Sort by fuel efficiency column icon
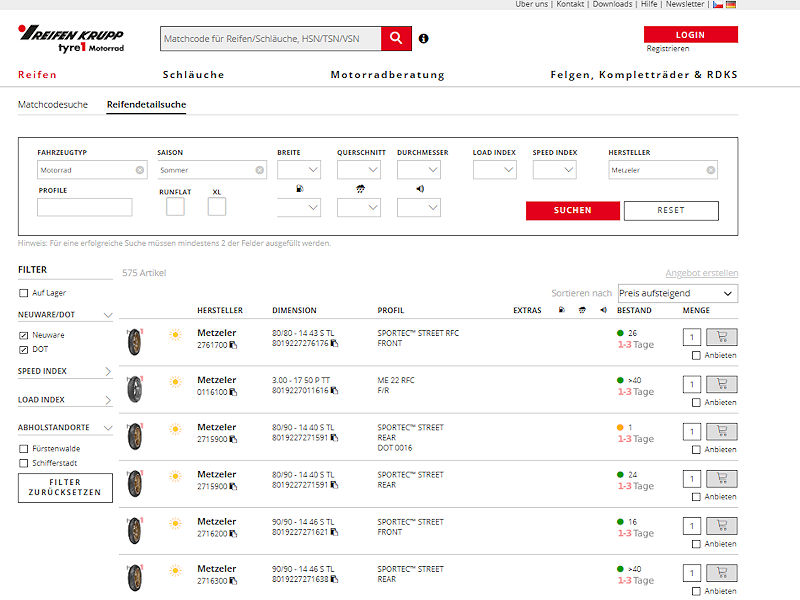The image size is (800, 600). (x=562, y=310)
